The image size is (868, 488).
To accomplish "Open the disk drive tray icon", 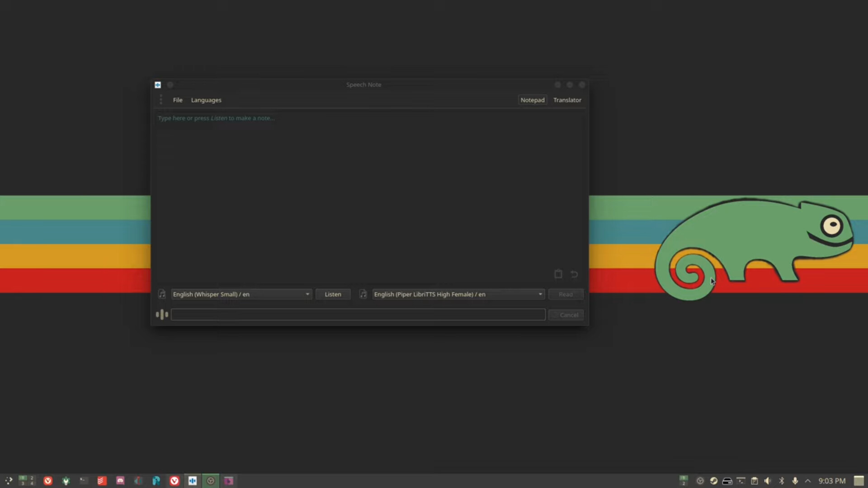I will click(727, 481).
